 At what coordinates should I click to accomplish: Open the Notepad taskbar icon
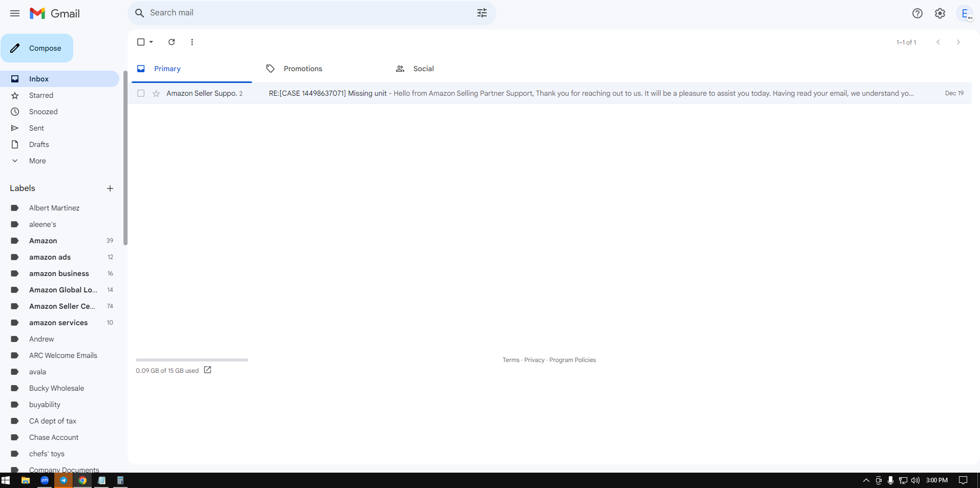click(x=101, y=480)
